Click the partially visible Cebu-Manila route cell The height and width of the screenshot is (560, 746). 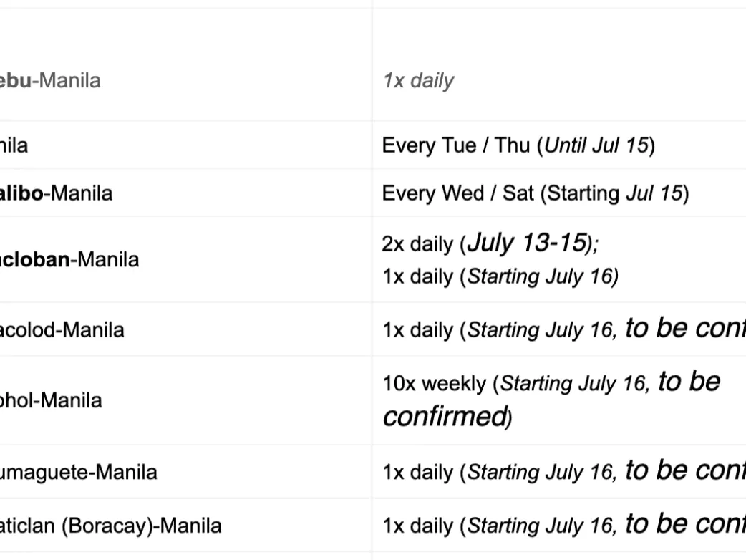coord(50,80)
